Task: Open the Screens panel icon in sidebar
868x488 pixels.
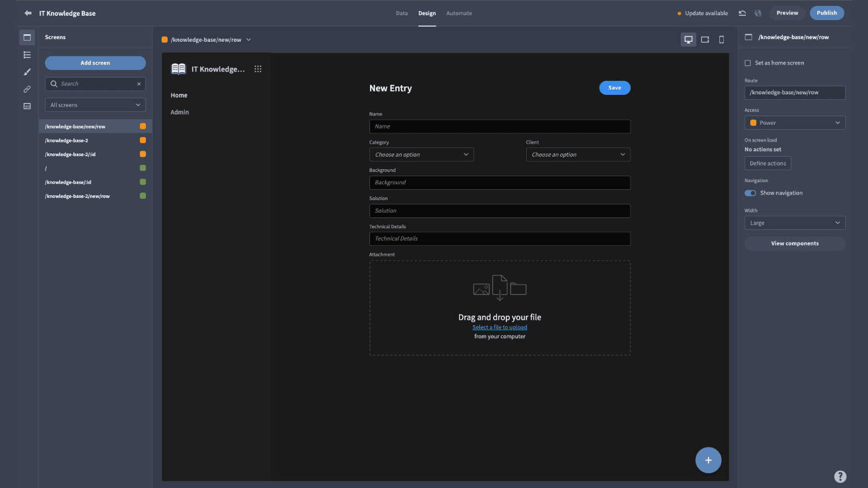Action: (x=27, y=37)
